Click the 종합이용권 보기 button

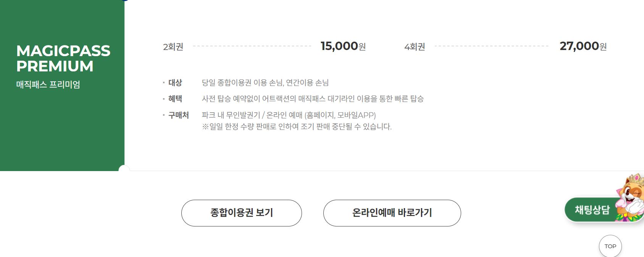[242, 213]
